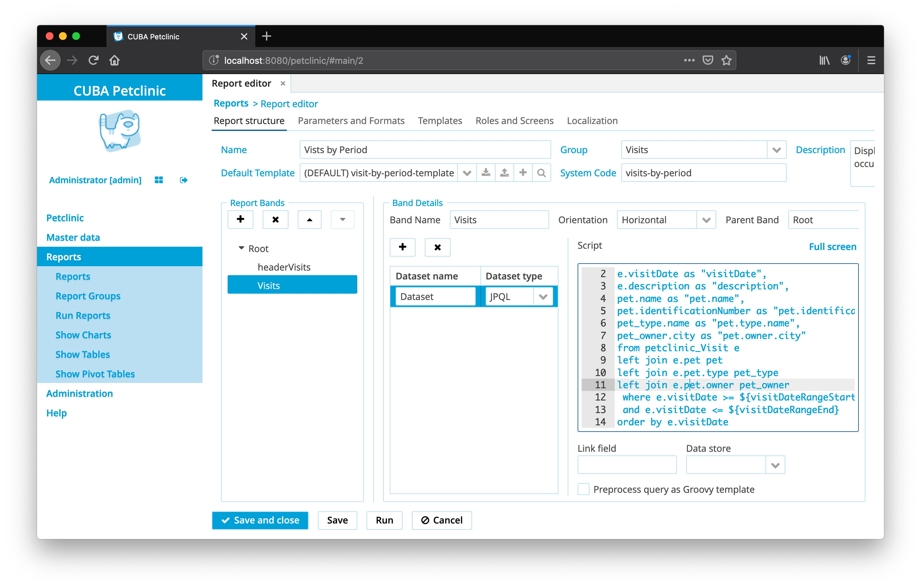Collapse the Root band tree node
This screenshot has width=921, height=588.
[241, 248]
